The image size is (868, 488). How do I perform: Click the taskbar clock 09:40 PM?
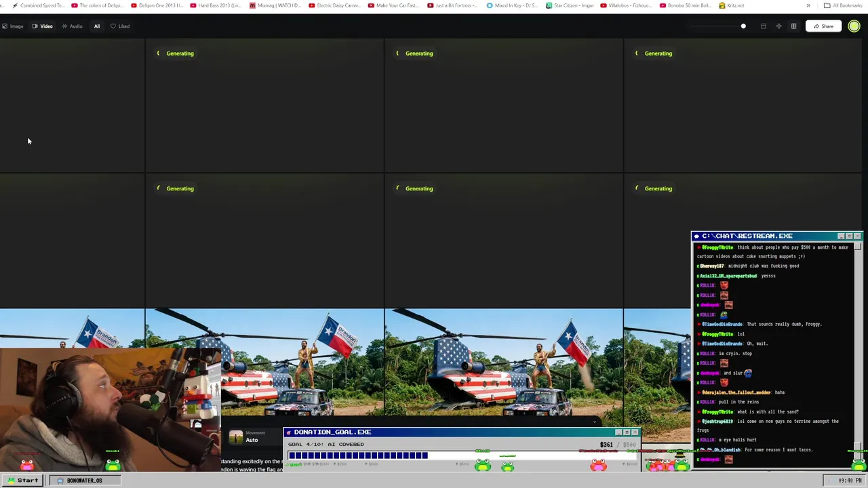point(850,481)
